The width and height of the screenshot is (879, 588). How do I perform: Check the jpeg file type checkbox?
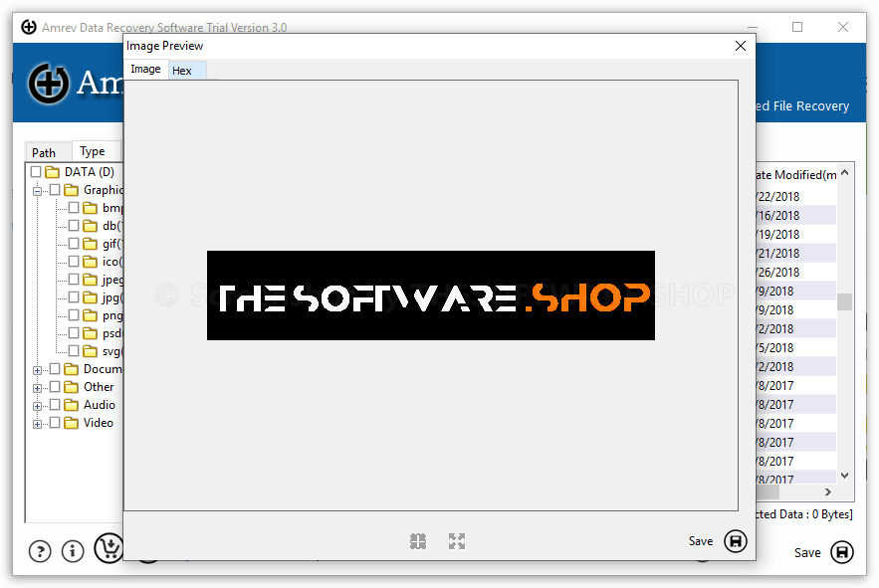74,279
